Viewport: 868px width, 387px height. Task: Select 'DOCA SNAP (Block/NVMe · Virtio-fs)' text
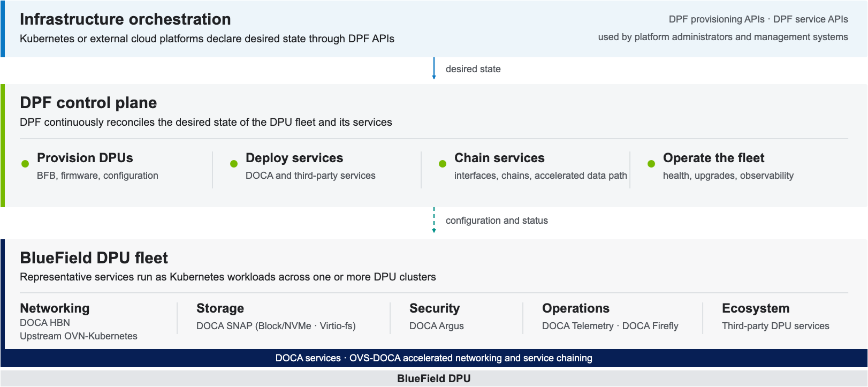pyautogui.click(x=276, y=326)
